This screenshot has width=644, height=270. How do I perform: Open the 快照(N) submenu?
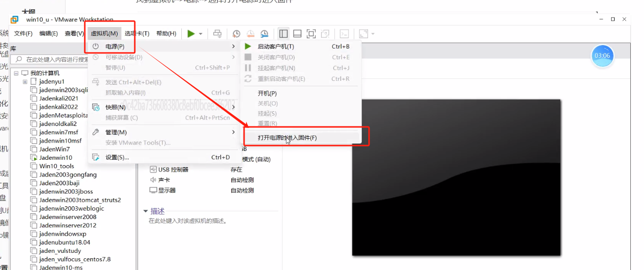click(164, 107)
